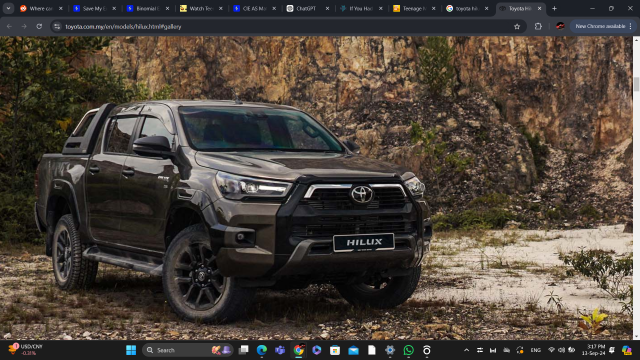The height and width of the screenshot is (360, 640).
Task: Reload the Toyota Hilux page
Action: [39, 27]
